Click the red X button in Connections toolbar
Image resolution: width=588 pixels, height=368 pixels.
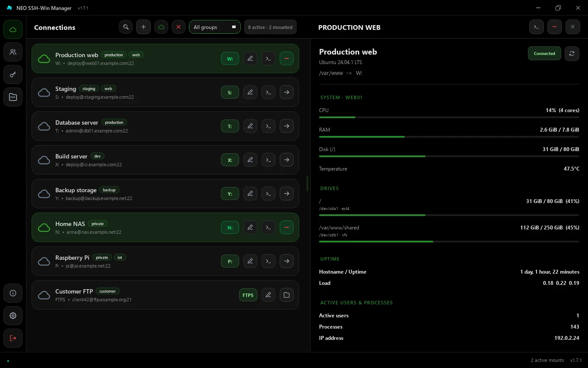179,27
